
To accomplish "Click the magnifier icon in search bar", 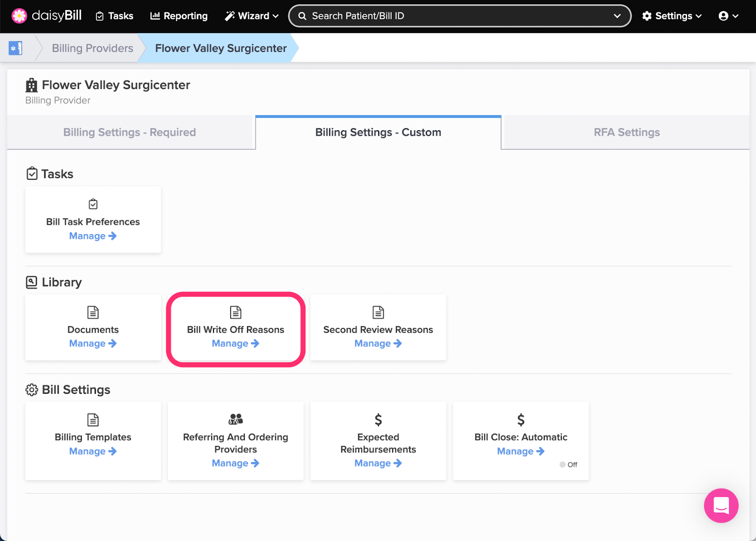I will coord(302,16).
